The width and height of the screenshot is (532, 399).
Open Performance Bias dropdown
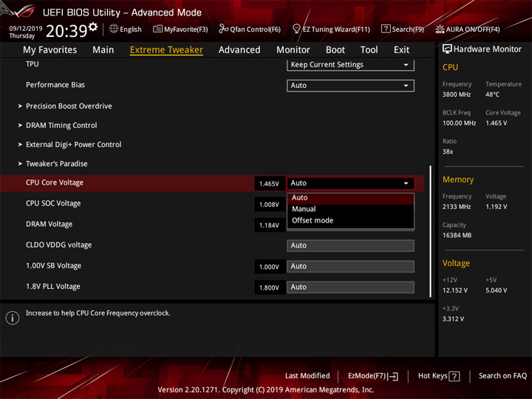(x=350, y=86)
